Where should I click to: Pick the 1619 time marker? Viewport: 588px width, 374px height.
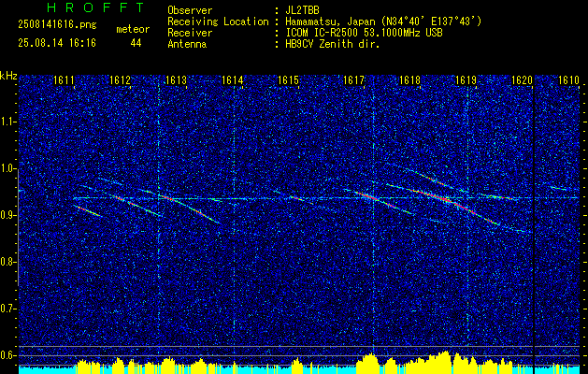[x=466, y=80]
